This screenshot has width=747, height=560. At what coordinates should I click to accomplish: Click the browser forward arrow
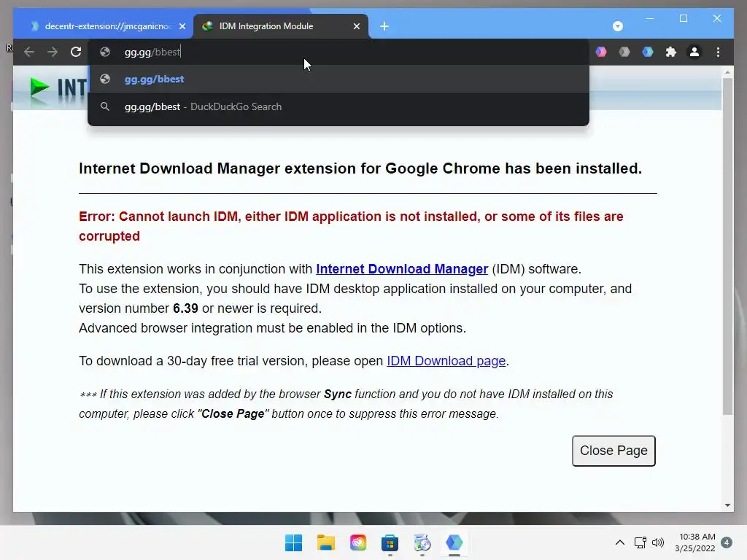coord(53,52)
